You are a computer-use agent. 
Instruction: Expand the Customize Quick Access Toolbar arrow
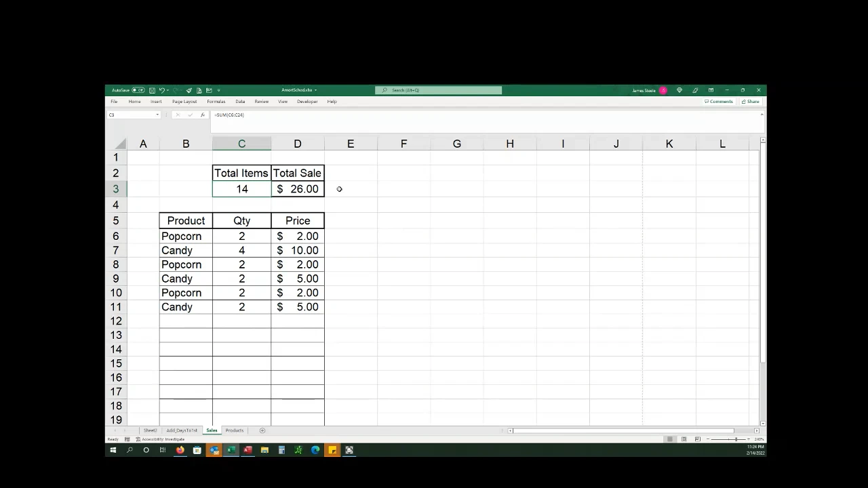218,90
